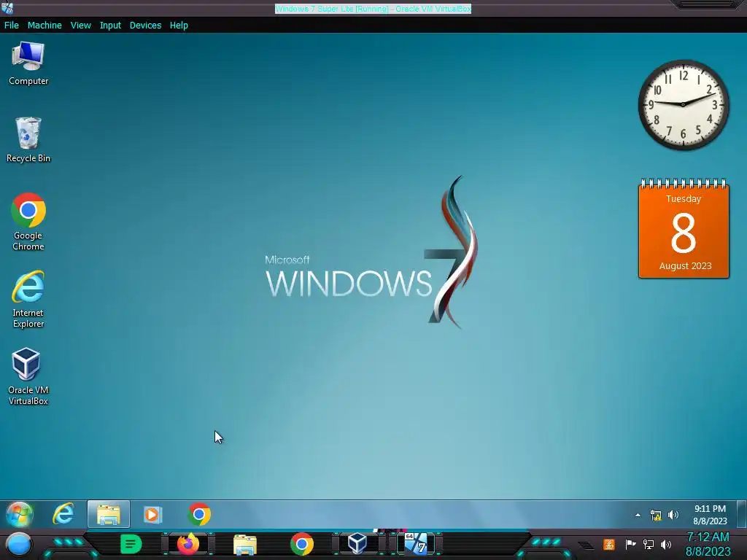Open the host blue Start orb

point(18,545)
